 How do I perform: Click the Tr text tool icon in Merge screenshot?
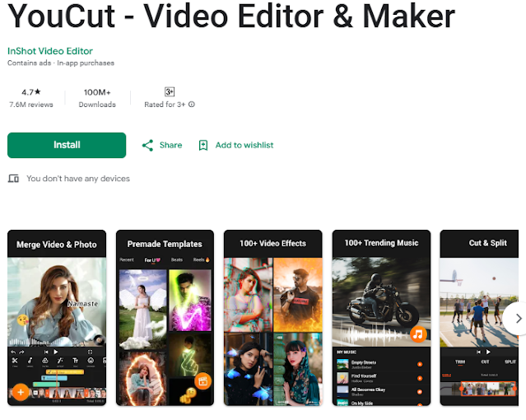pyautogui.click(x=76, y=361)
